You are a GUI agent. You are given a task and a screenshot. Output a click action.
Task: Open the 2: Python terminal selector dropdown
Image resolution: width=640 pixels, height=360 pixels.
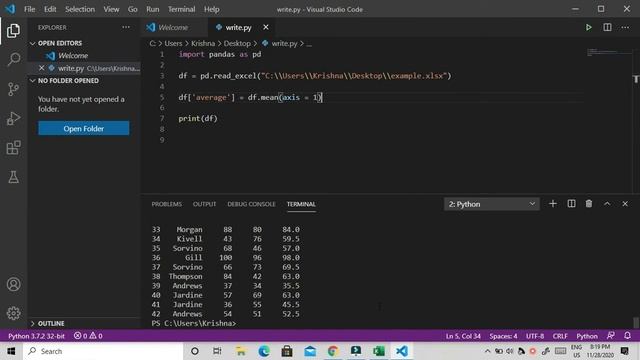click(492, 204)
